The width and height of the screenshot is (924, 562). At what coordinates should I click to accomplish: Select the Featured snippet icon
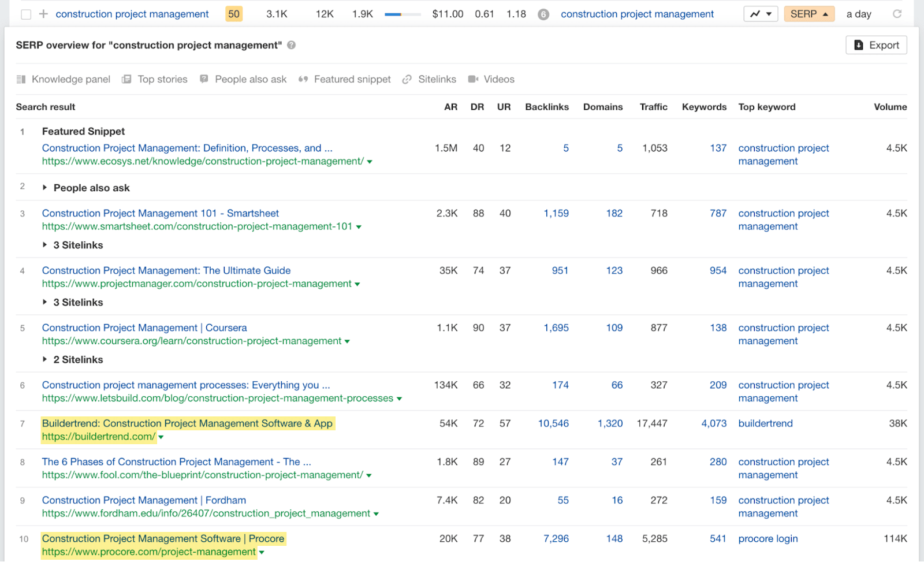[x=303, y=79]
